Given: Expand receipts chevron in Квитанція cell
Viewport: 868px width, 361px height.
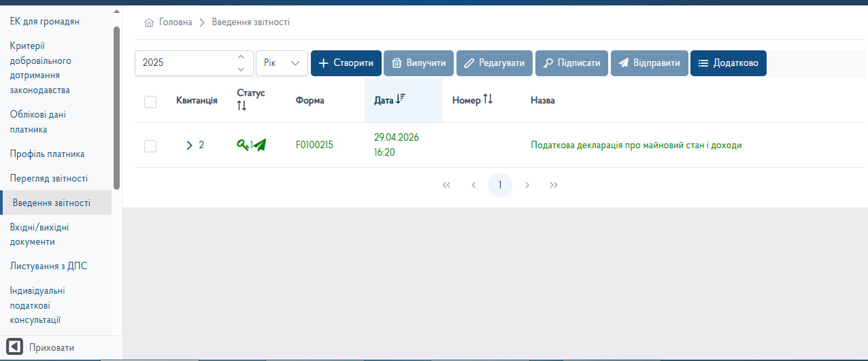Looking at the screenshot, I should click(189, 145).
